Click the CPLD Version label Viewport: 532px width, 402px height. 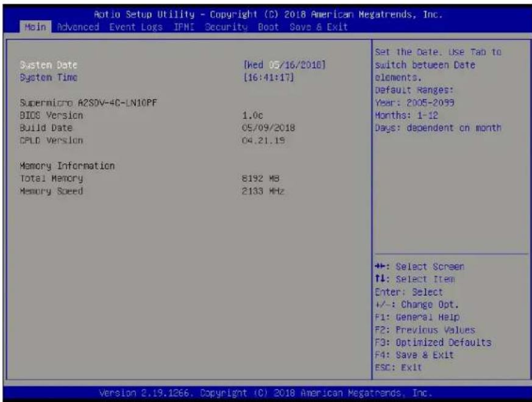(51, 140)
